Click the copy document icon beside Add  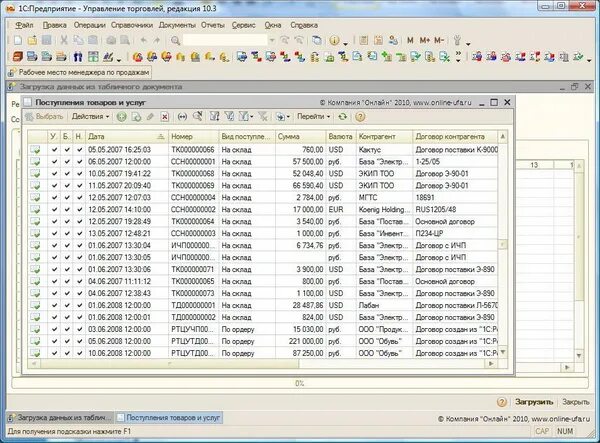pos(136,117)
